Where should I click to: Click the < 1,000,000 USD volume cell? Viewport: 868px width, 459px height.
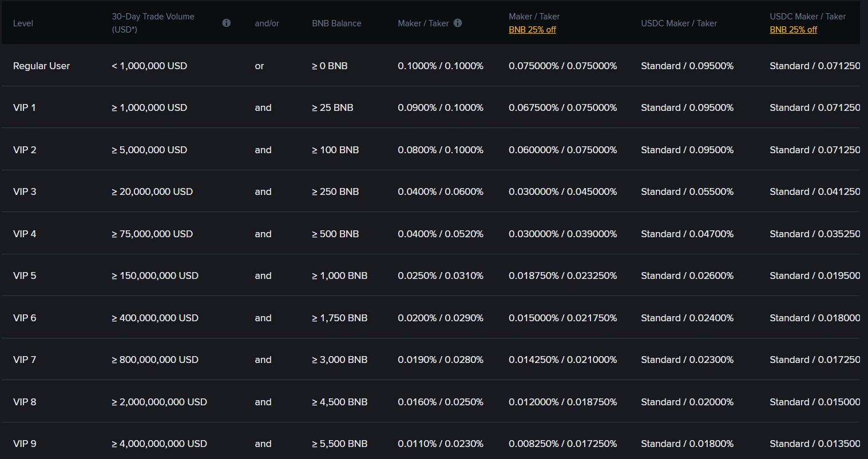click(x=149, y=66)
